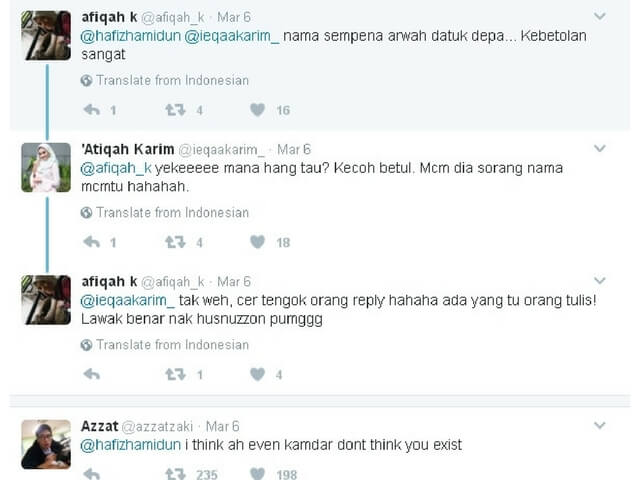
Task: Like afiqah k's tweet with 4 likes
Action: tap(258, 374)
